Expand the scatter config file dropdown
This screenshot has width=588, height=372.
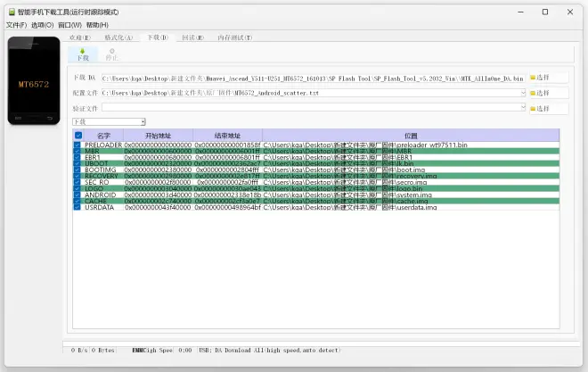[523, 93]
